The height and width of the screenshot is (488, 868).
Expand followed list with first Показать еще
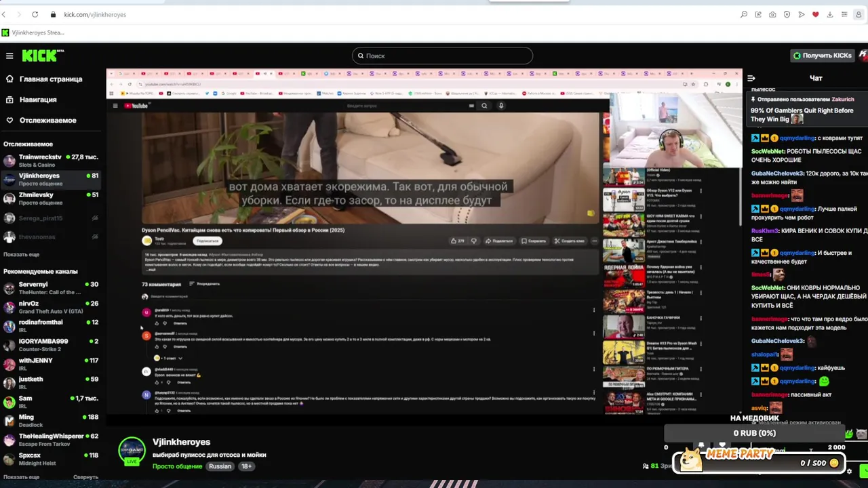click(x=21, y=254)
